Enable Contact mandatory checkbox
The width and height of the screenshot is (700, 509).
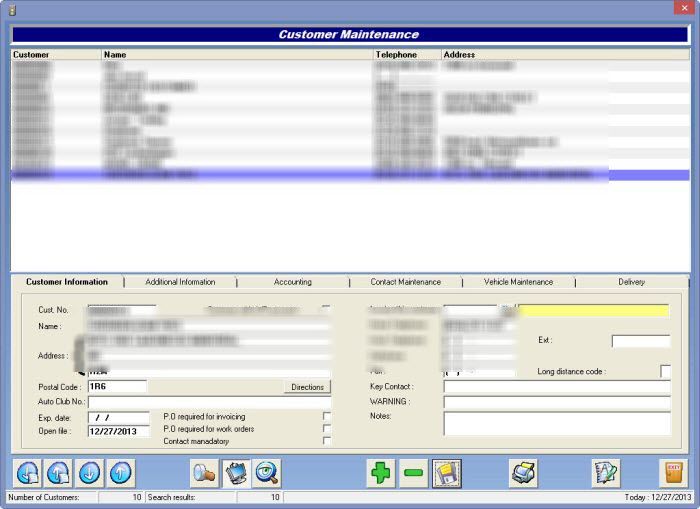tap(327, 441)
